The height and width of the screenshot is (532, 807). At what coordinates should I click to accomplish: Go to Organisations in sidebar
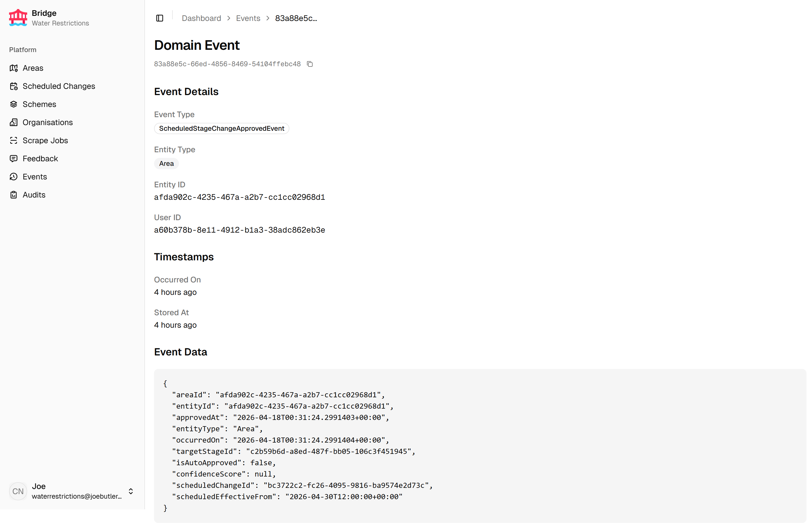pos(48,123)
